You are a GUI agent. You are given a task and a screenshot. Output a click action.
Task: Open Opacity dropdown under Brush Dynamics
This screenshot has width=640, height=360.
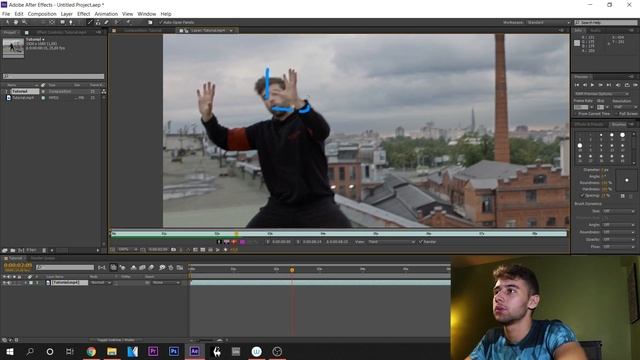pyautogui.click(x=619, y=239)
